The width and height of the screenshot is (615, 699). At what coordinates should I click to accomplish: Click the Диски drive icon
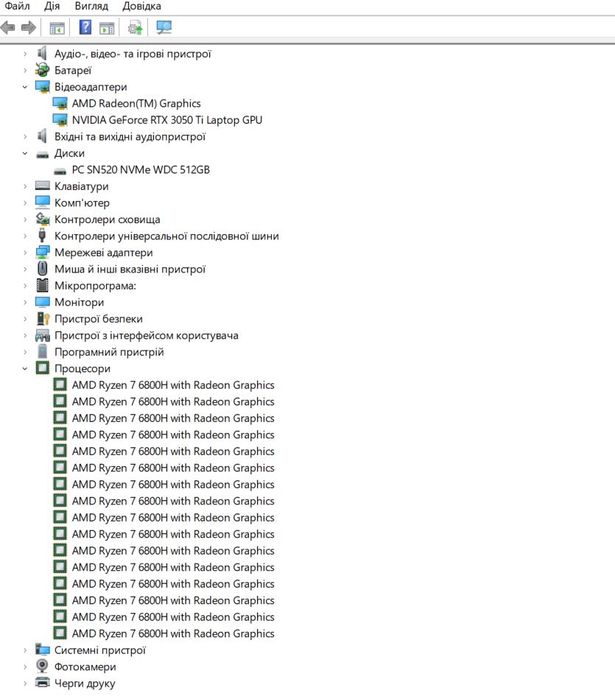(42, 154)
